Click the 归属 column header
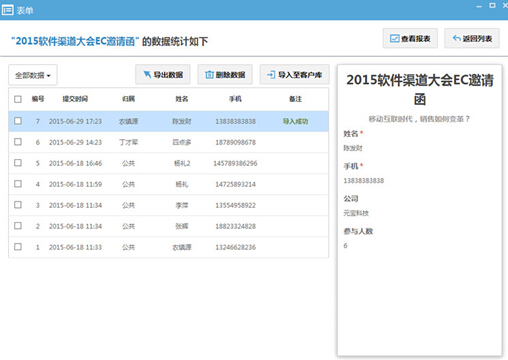 128,99
